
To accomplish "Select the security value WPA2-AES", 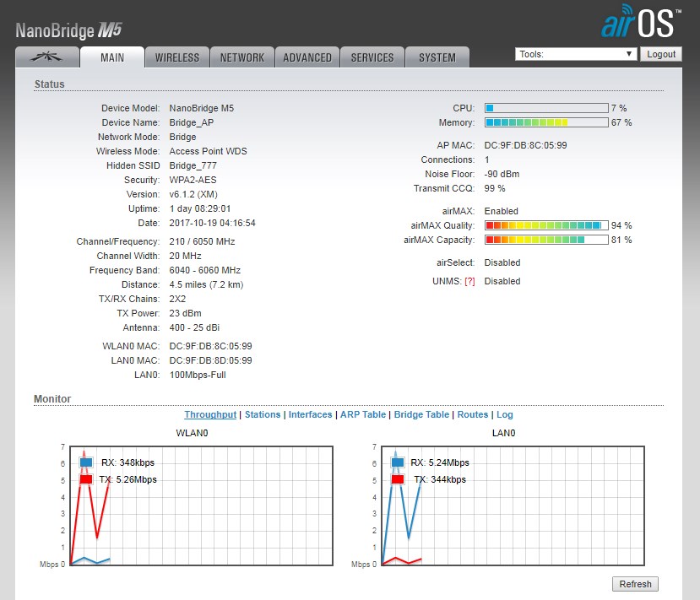I will coord(193,180).
